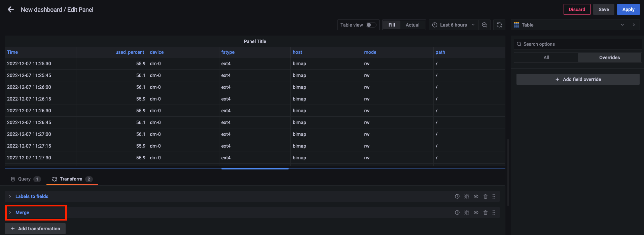Grab the Labels to fields drag handle
Viewport: 644px width, 235px height.
coord(494,196)
